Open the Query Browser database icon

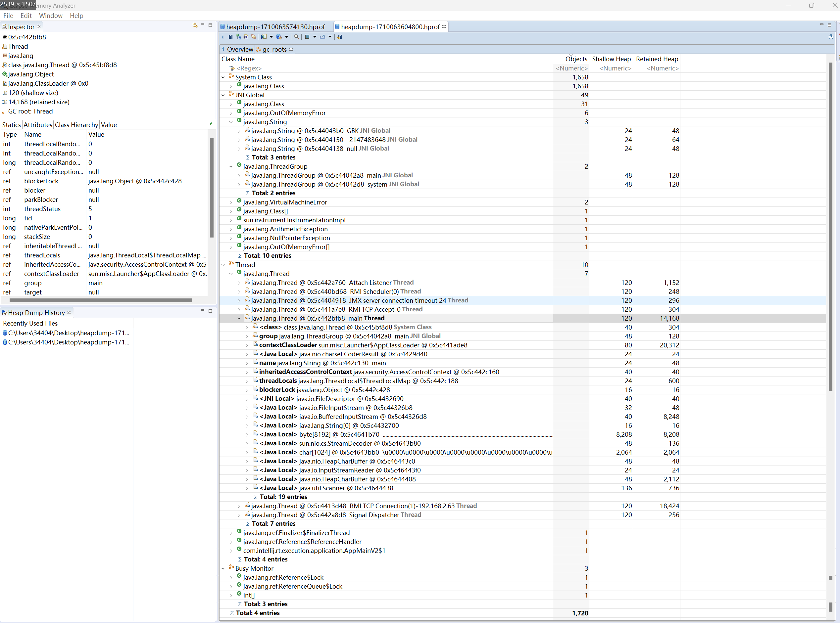coord(279,37)
